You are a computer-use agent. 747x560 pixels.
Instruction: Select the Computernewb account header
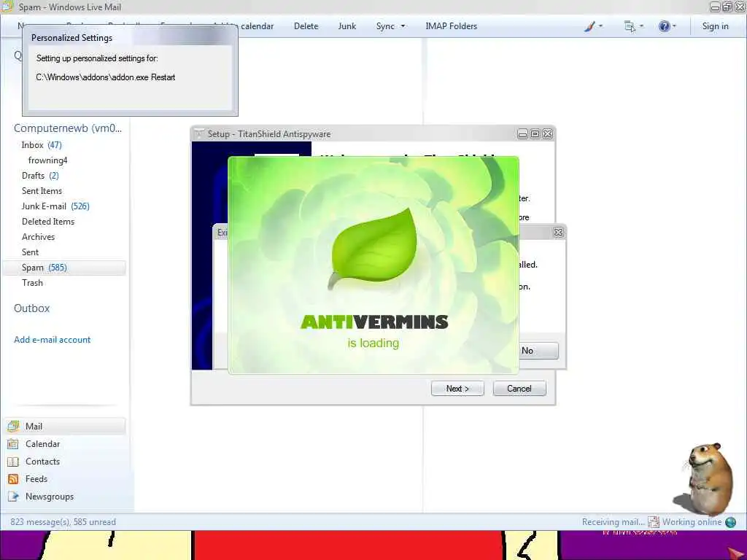pos(68,128)
